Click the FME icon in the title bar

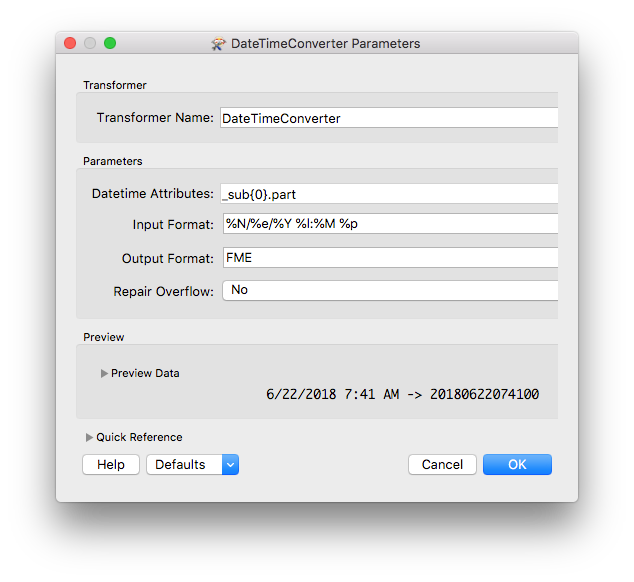point(218,43)
